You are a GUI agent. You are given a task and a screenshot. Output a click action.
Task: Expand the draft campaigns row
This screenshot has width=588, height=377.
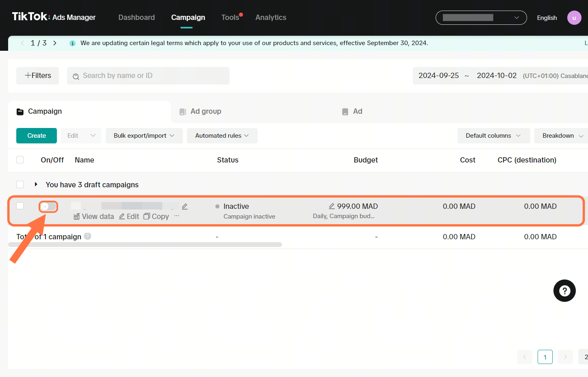[x=36, y=184]
